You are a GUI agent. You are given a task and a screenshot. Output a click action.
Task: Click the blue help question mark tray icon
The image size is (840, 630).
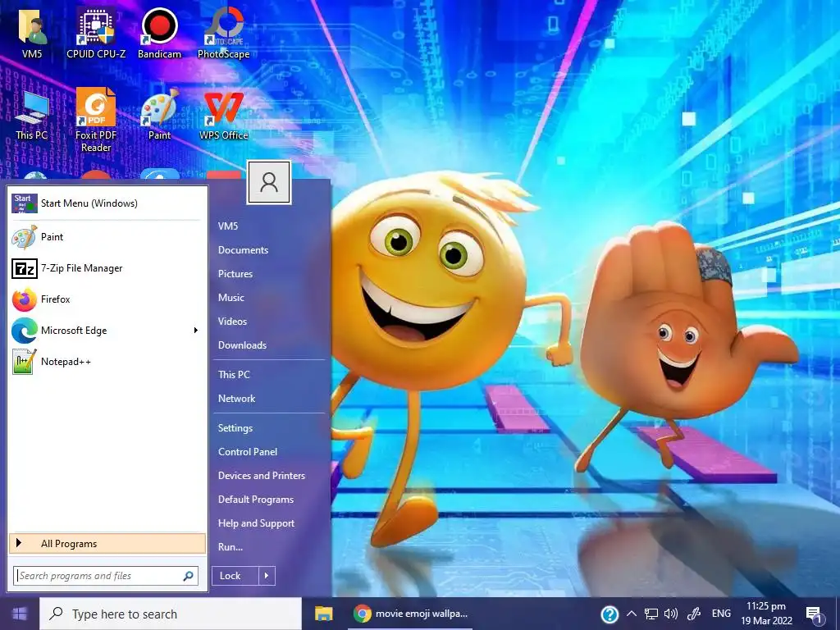pyautogui.click(x=609, y=614)
